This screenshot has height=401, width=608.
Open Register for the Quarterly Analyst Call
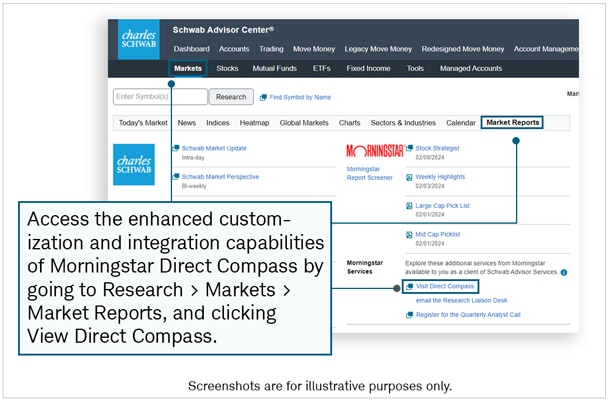click(468, 315)
